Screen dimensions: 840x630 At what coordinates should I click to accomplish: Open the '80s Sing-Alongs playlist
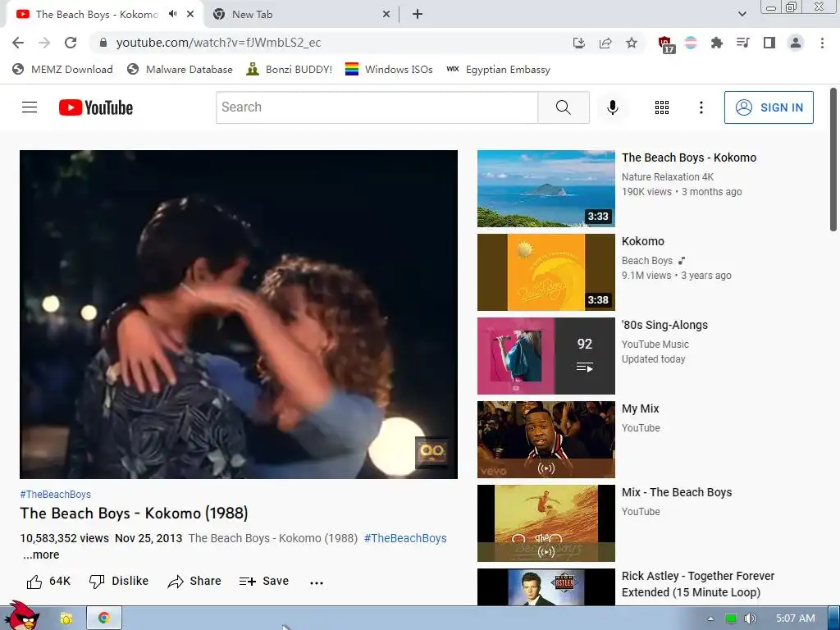click(x=546, y=356)
